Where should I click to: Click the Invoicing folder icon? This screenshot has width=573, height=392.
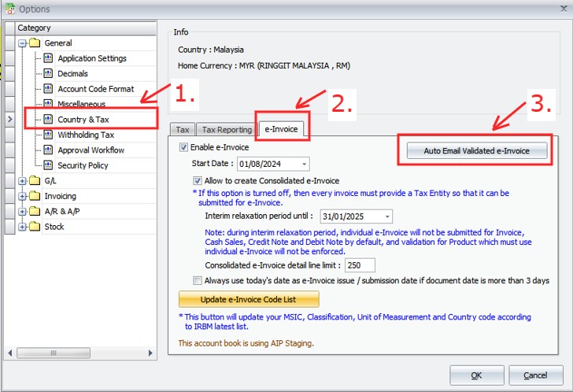coord(35,196)
